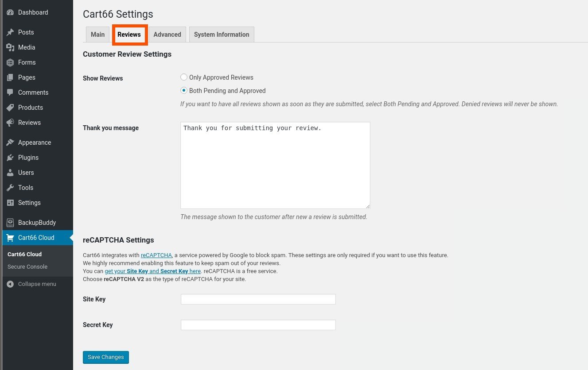Switch to the Main tab
Image resolution: width=588 pixels, height=370 pixels.
tap(97, 35)
